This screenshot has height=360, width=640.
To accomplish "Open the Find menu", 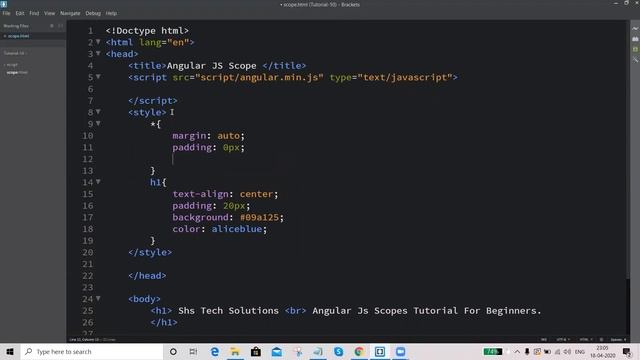I will click(x=34, y=13).
